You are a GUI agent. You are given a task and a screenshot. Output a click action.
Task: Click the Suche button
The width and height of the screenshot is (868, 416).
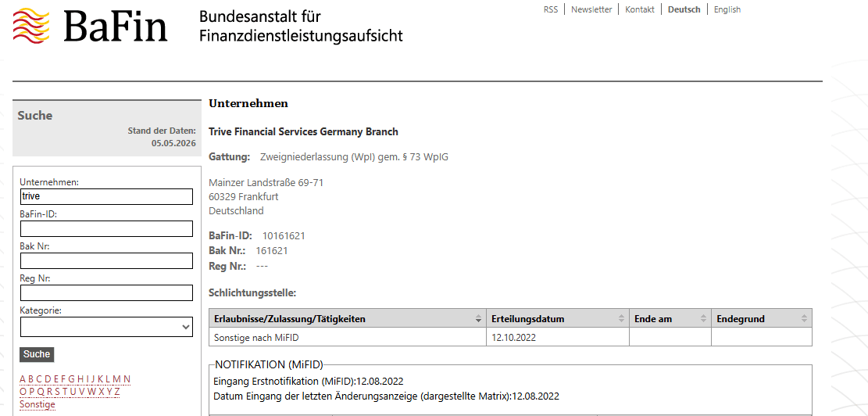(37, 354)
